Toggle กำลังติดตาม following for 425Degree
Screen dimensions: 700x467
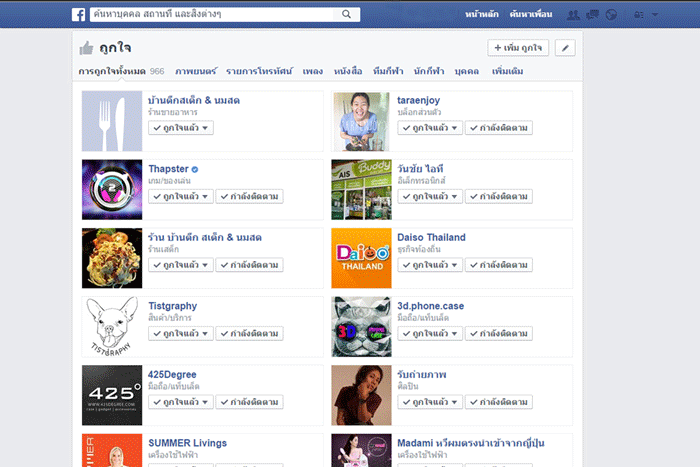click(249, 402)
